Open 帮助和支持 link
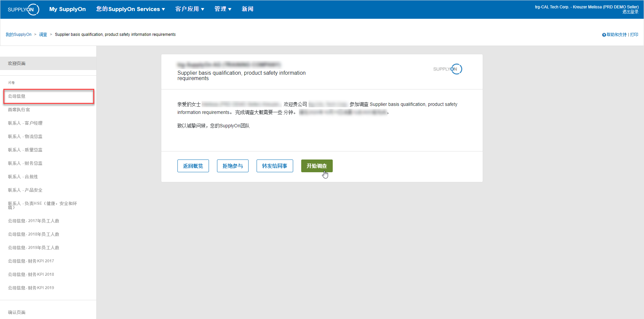Image resolution: width=644 pixels, height=319 pixels. (616, 35)
